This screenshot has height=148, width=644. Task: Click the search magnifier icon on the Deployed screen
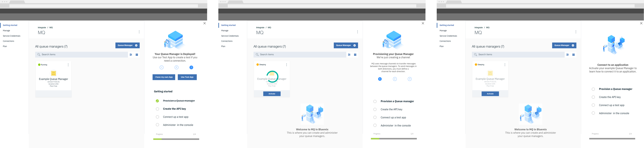point(39,55)
